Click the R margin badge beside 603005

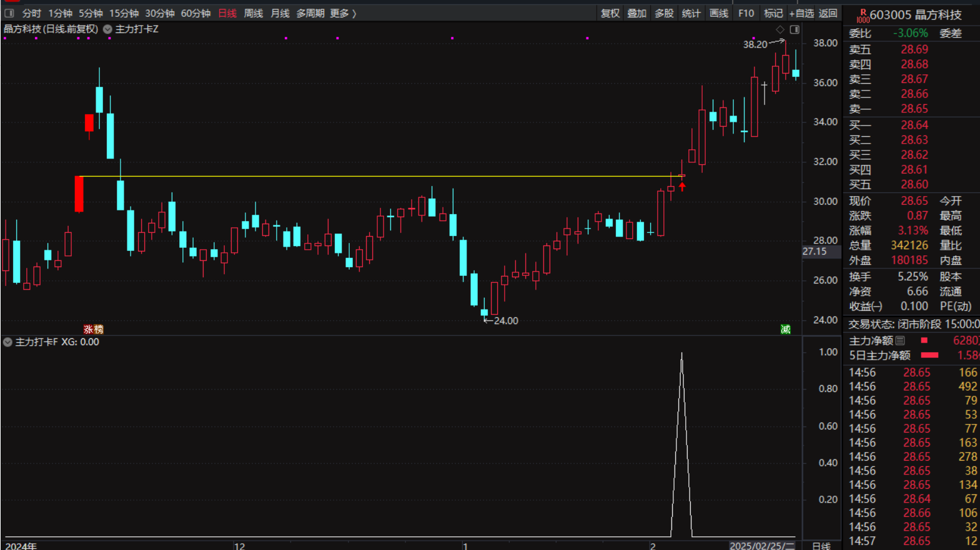pyautogui.click(x=863, y=16)
